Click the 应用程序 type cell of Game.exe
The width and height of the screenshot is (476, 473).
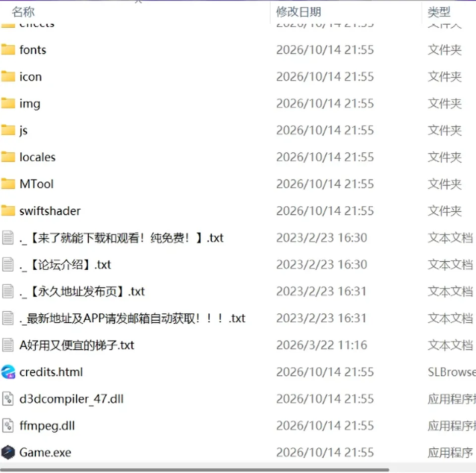click(x=451, y=453)
